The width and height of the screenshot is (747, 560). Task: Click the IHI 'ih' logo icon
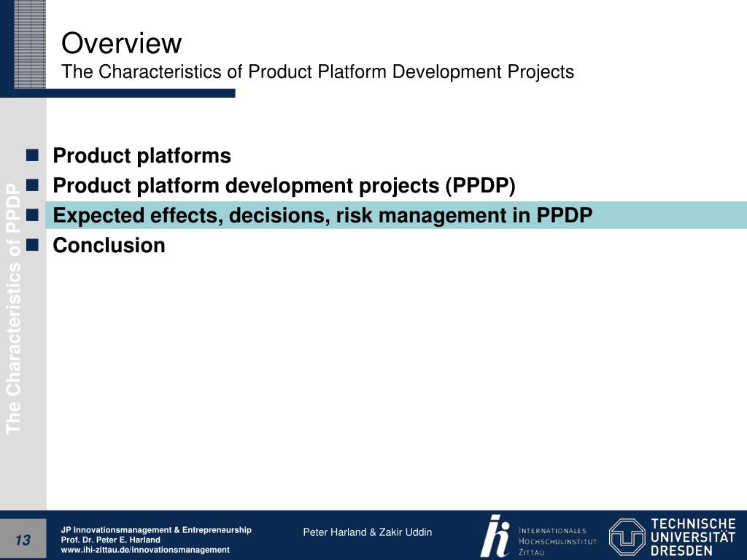pos(495,536)
